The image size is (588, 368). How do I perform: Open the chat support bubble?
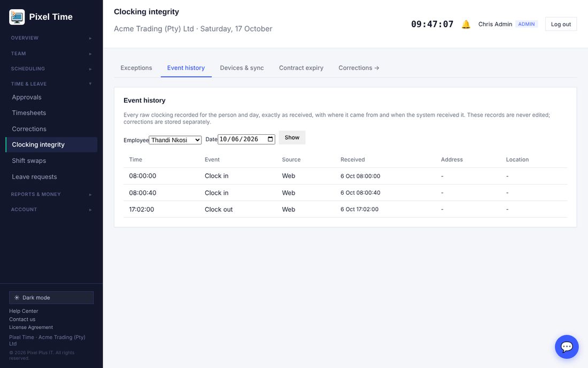coord(567,347)
